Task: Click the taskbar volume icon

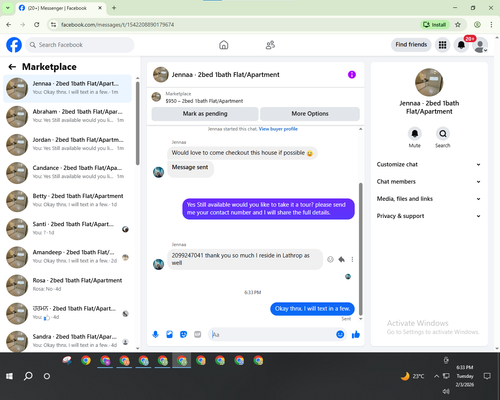Action: (446, 391)
